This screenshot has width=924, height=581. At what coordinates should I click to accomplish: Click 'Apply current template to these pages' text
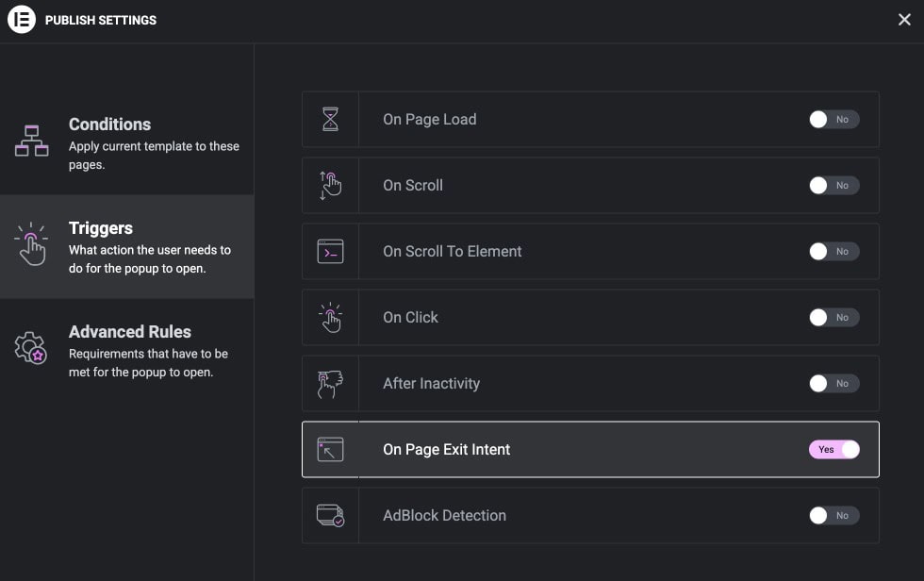pos(154,155)
